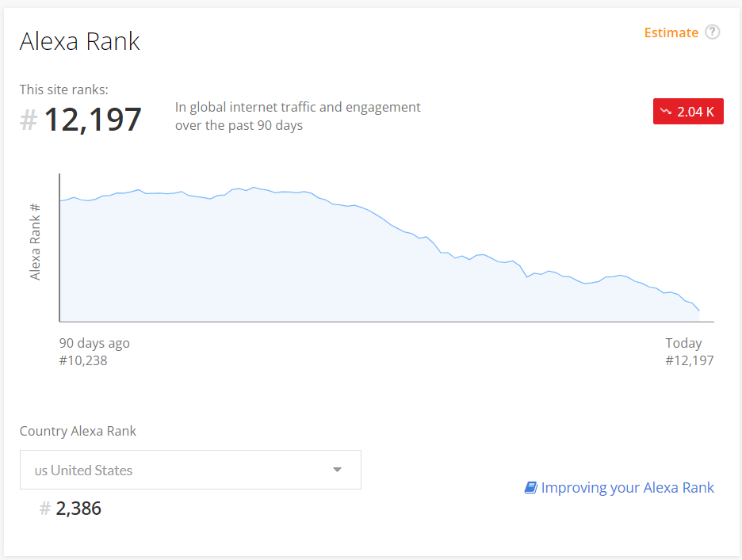Click the red 2.04 K rank change badge
The image size is (742, 560).
[x=688, y=112]
